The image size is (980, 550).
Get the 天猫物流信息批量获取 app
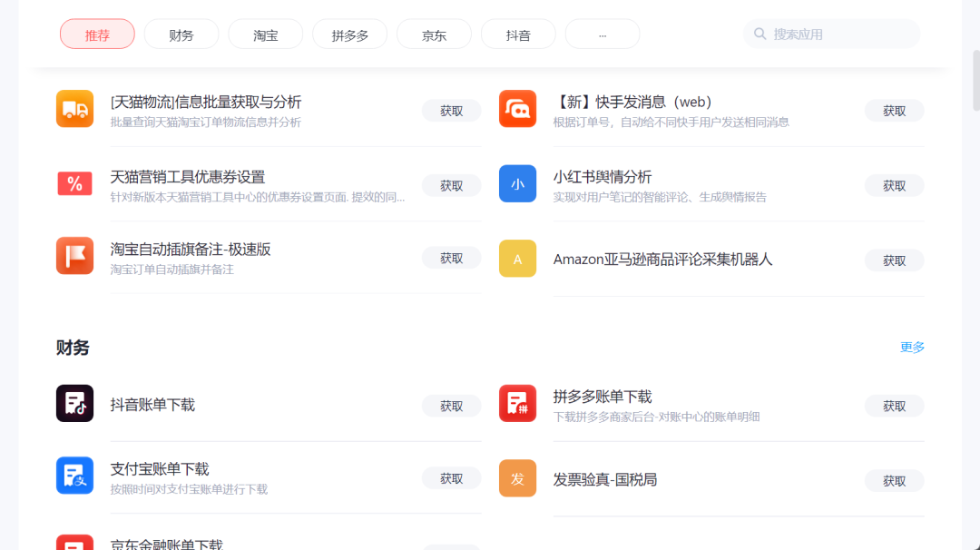pos(451,111)
